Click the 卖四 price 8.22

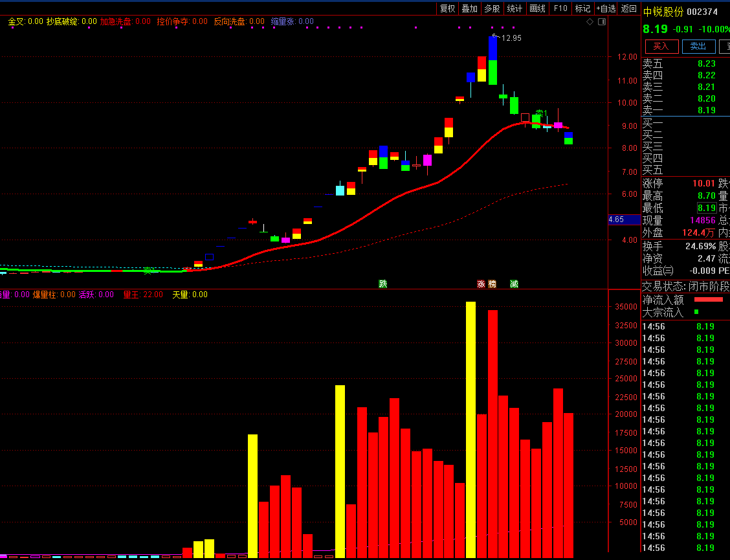[706, 76]
